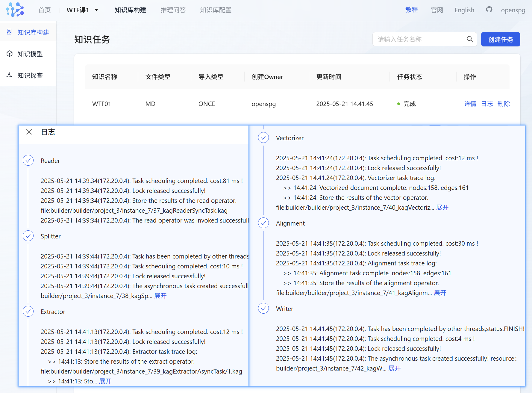532x393 pixels.
Task: Click the Extractor stage status circle
Action: coord(28,311)
